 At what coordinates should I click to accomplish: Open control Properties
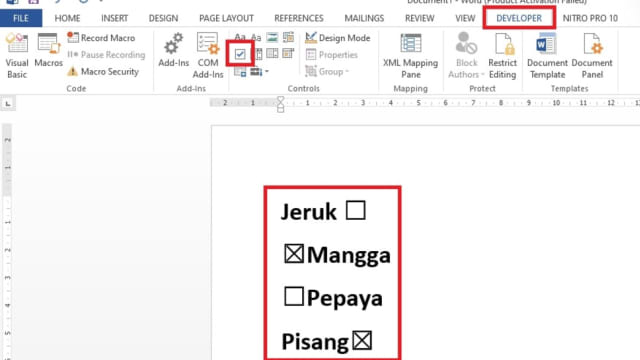331,55
